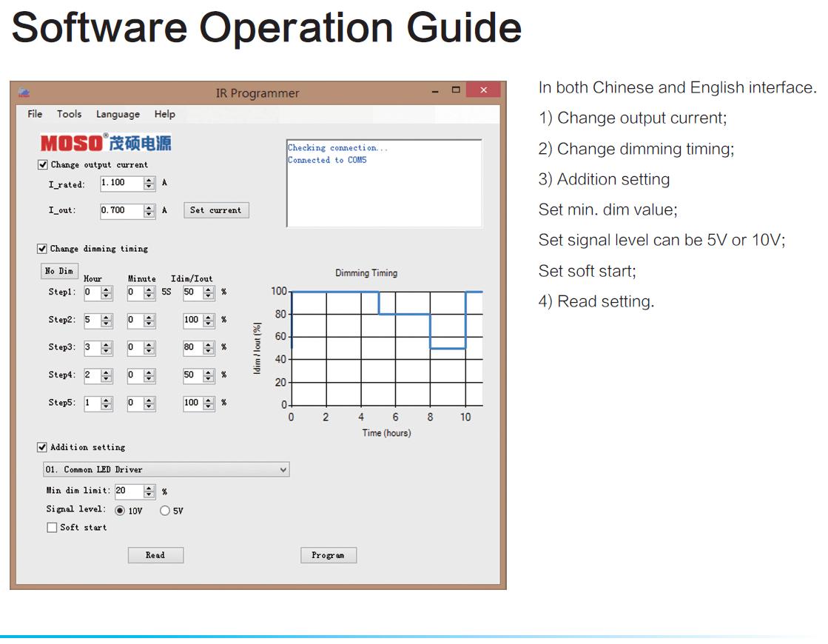Image resolution: width=828 pixels, height=644 pixels.
Task: Adjust the Step5 Minute spinner
Action: click(x=149, y=403)
